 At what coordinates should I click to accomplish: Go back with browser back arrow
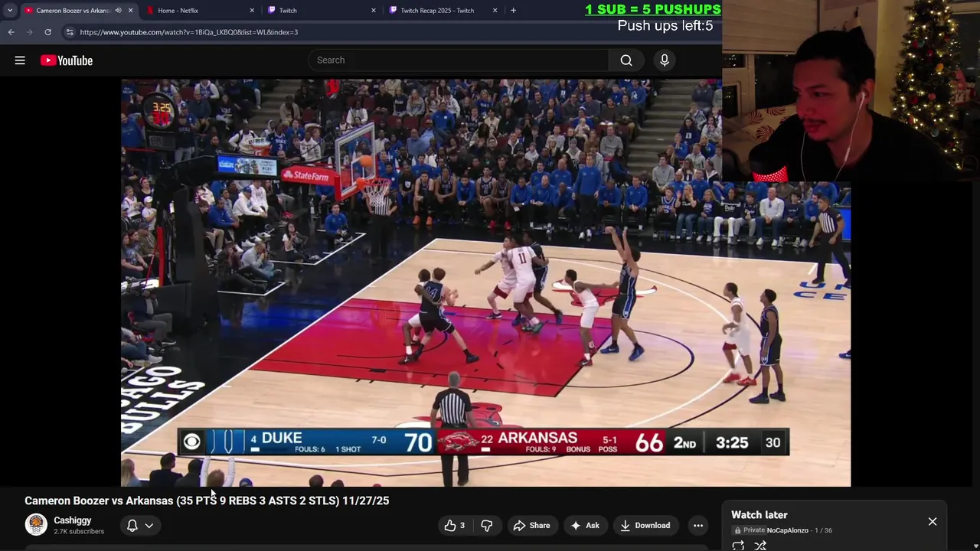pyautogui.click(x=11, y=32)
